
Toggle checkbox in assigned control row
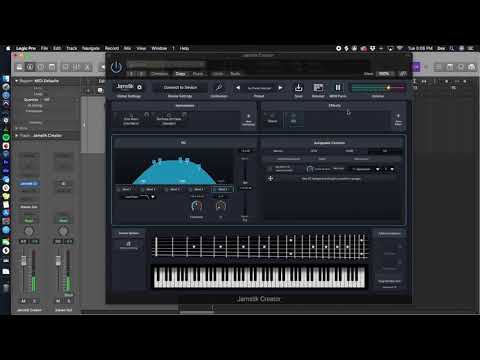tap(270, 169)
